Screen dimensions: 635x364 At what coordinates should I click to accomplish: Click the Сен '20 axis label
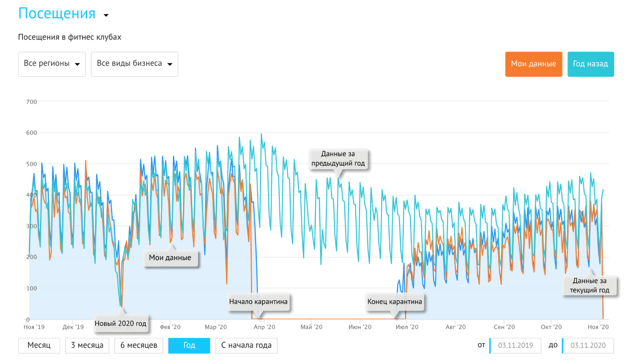504,327
